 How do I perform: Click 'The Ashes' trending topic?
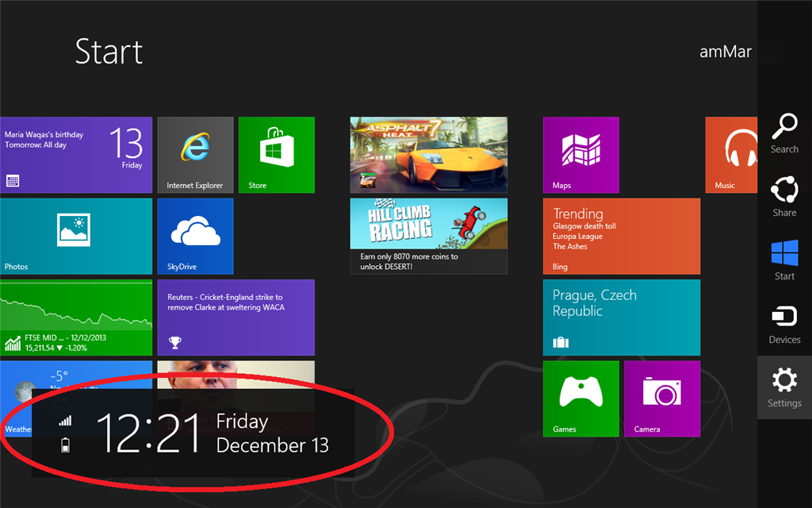tap(569, 246)
